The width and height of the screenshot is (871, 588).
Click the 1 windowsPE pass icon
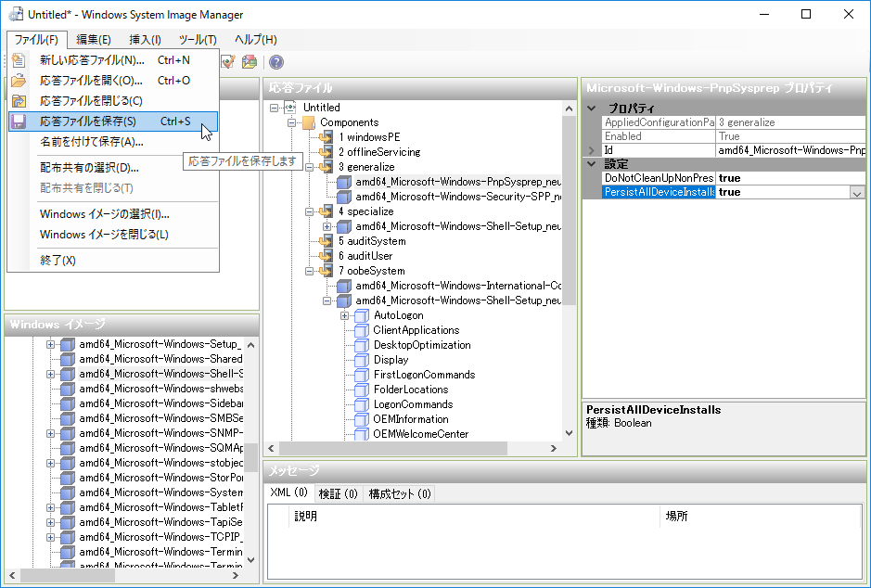coord(327,137)
